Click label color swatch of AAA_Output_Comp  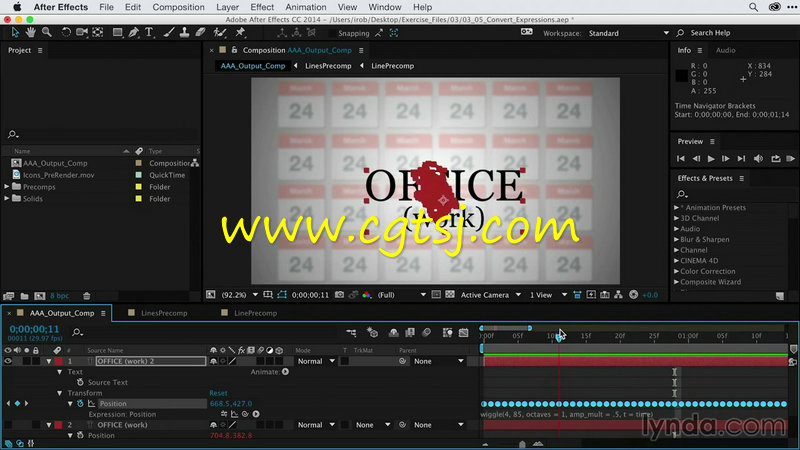(138, 163)
